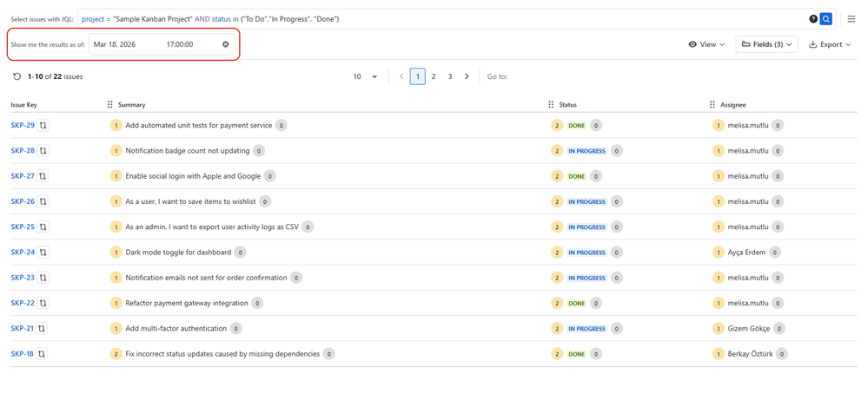The height and width of the screenshot is (414, 868).
Task: Open issue SKP-22 link
Action: click(x=23, y=303)
